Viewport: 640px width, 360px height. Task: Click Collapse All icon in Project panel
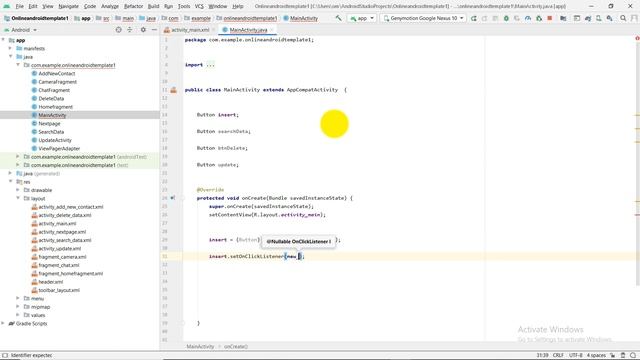pos(129,30)
